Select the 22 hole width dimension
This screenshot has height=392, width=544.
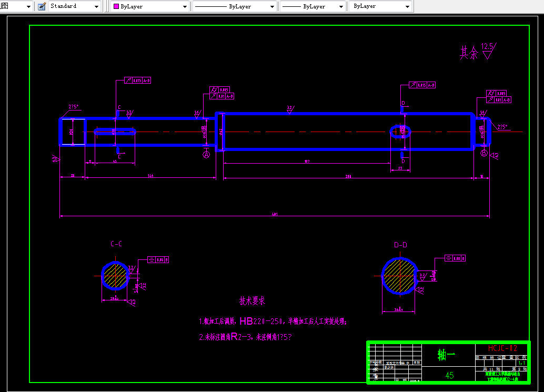coord(400,168)
